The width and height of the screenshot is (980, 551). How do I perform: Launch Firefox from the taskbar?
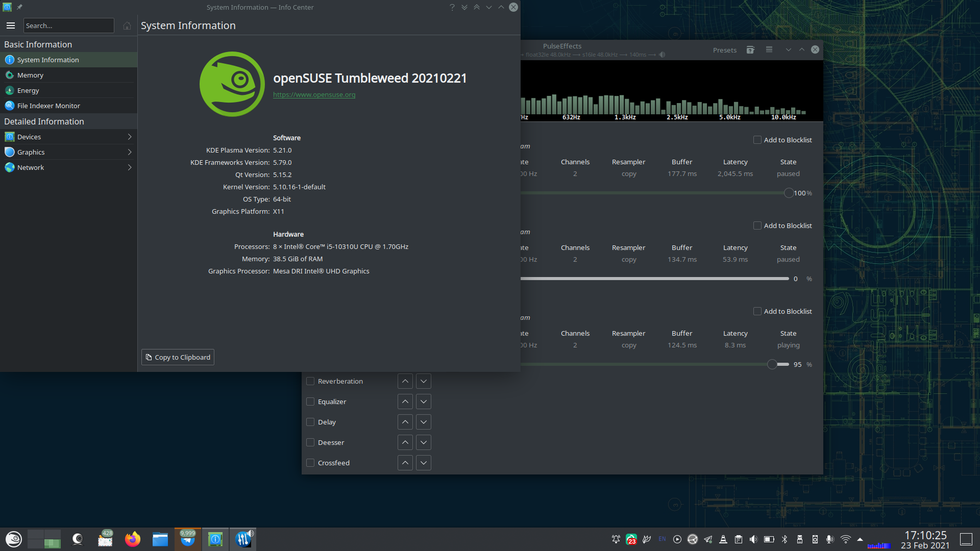[133, 539]
